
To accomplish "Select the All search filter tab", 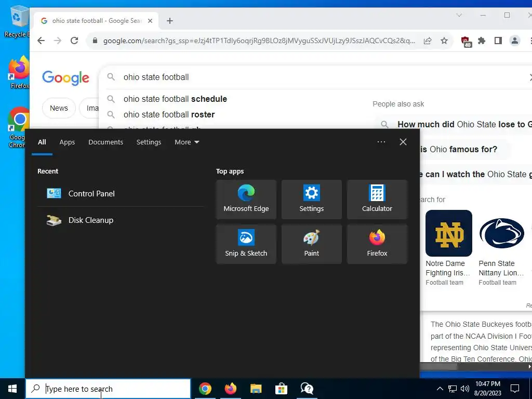I will point(42,142).
